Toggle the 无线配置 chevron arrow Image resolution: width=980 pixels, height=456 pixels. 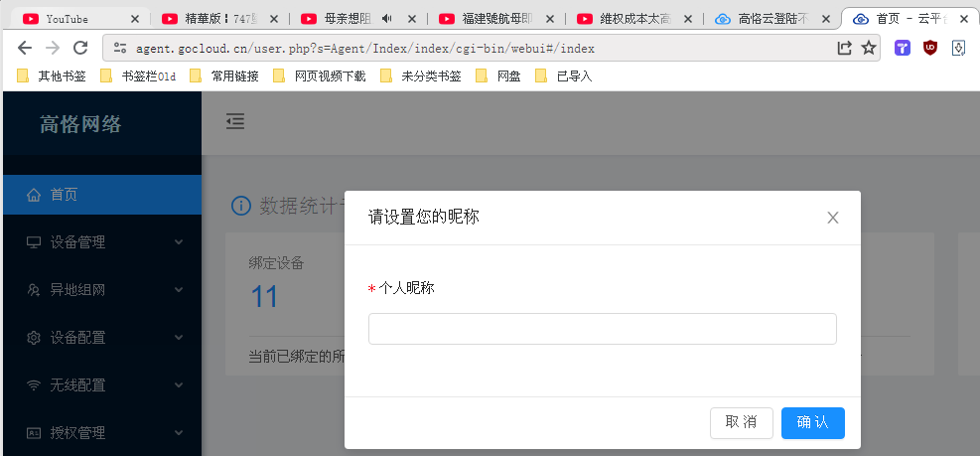(179, 384)
